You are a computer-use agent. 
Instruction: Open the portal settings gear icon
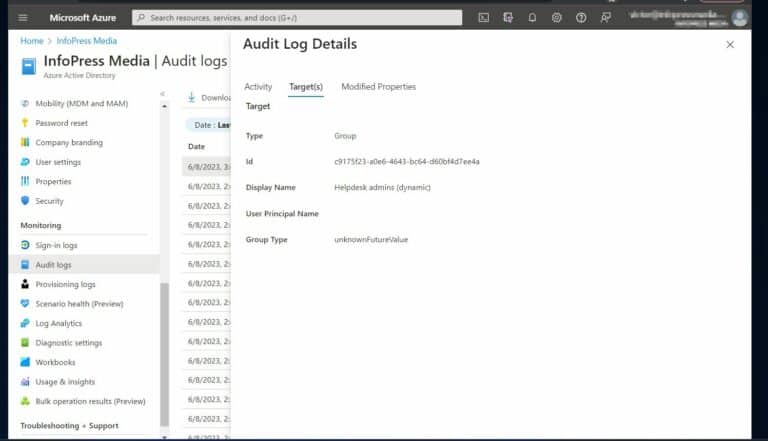(556, 18)
